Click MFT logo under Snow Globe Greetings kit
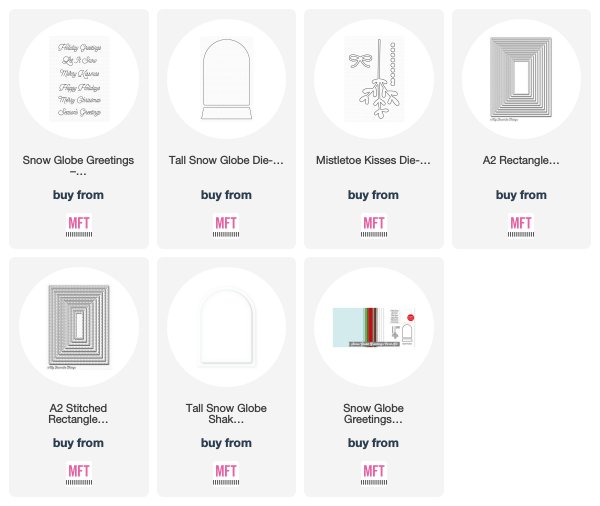 (373, 474)
